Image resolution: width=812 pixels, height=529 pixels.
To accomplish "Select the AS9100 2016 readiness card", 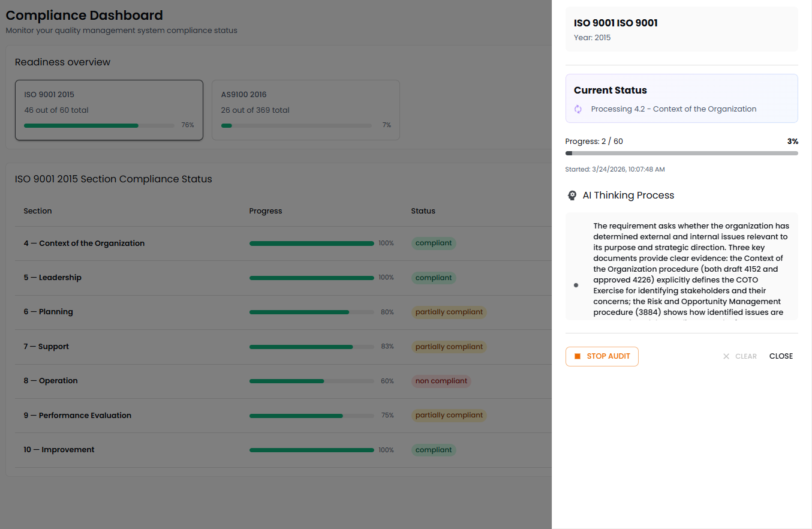I will pos(306,110).
